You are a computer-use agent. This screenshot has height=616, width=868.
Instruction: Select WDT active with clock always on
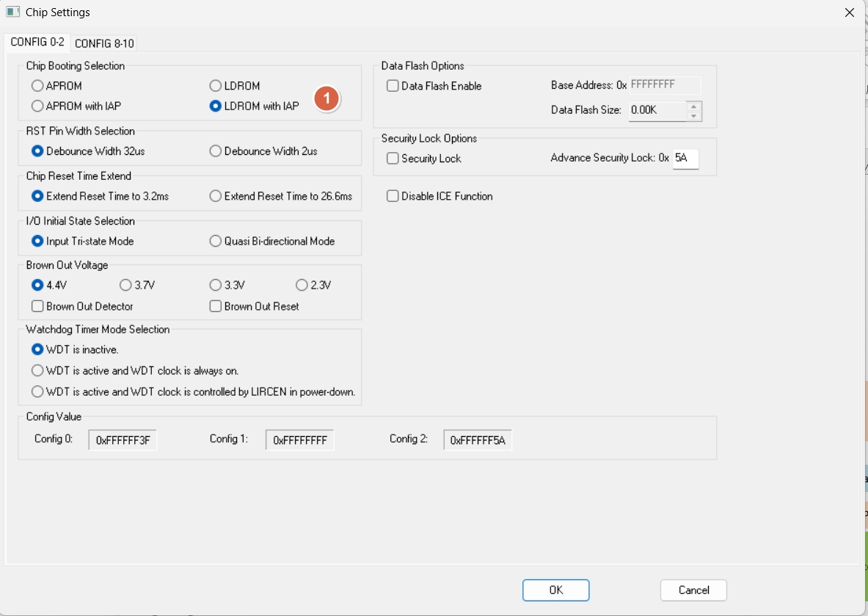[37, 371]
